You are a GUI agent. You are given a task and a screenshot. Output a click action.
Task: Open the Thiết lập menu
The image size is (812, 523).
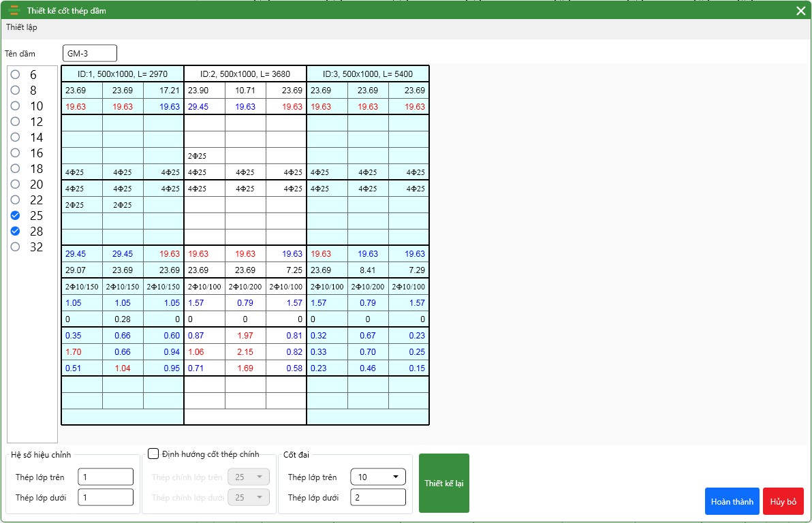click(x=22, y=27)
